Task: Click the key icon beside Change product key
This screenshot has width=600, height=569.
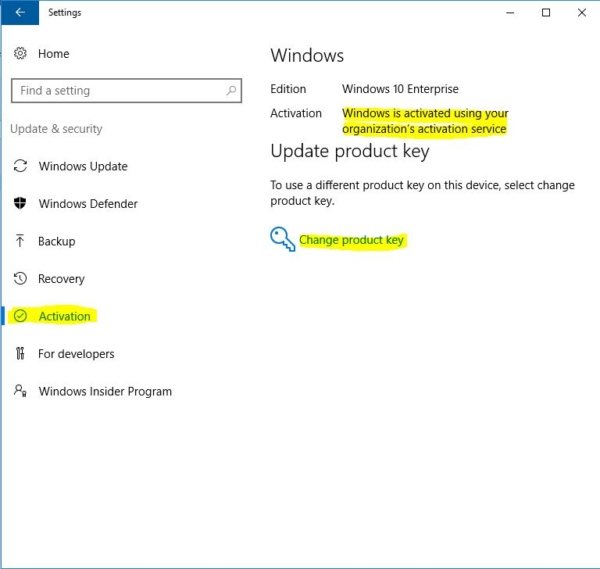Action: pyautogui.click(x=281, y=239)
